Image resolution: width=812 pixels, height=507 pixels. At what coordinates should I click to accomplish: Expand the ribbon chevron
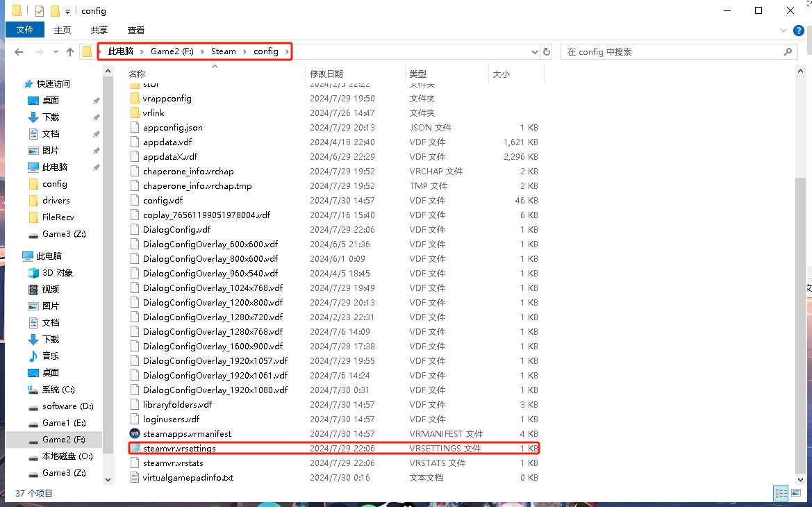coord(783,31)
